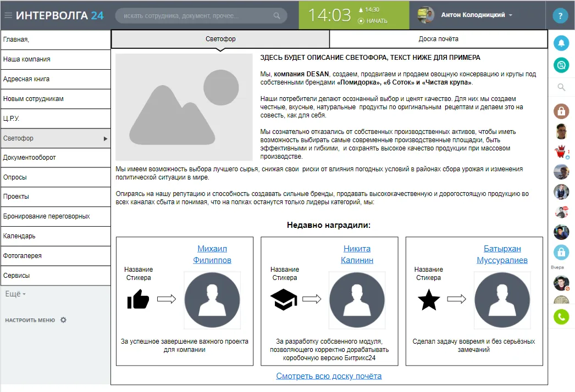Click the help question mark icon
The image size is (575, 392).
point(560,15)
